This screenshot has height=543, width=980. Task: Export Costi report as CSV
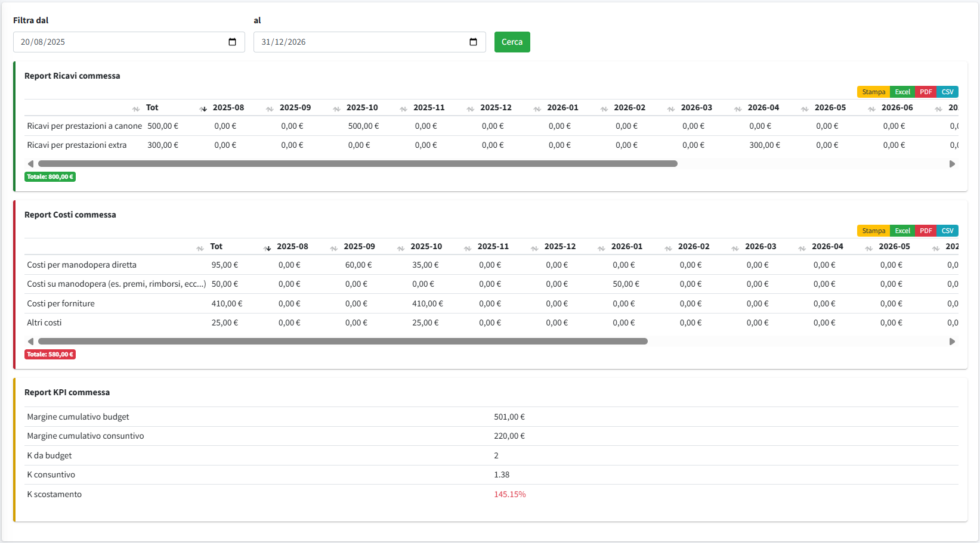click(947, 231)
